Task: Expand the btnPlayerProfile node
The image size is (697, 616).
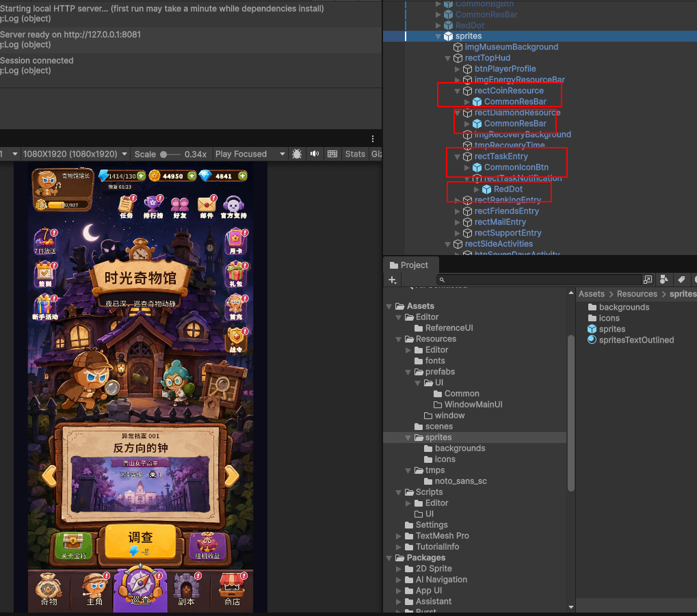Action: pyautogui.click(x=458, y=69)
